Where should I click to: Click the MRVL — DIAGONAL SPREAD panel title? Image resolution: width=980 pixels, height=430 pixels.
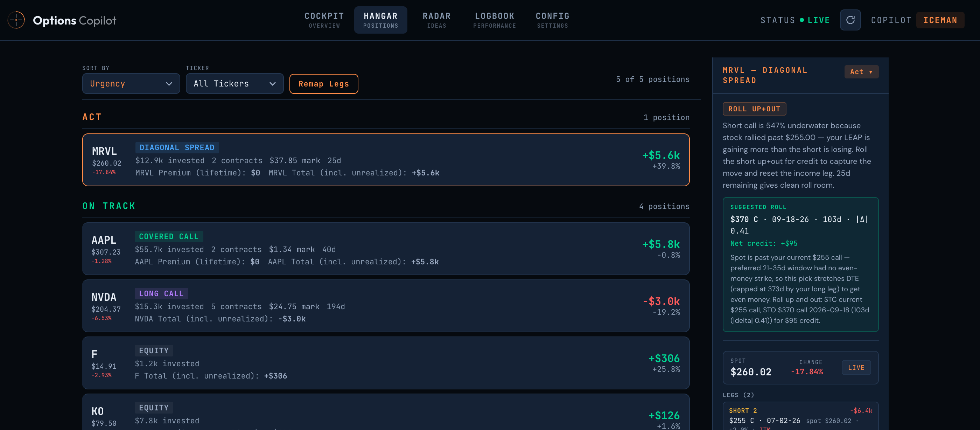point(765,75)
